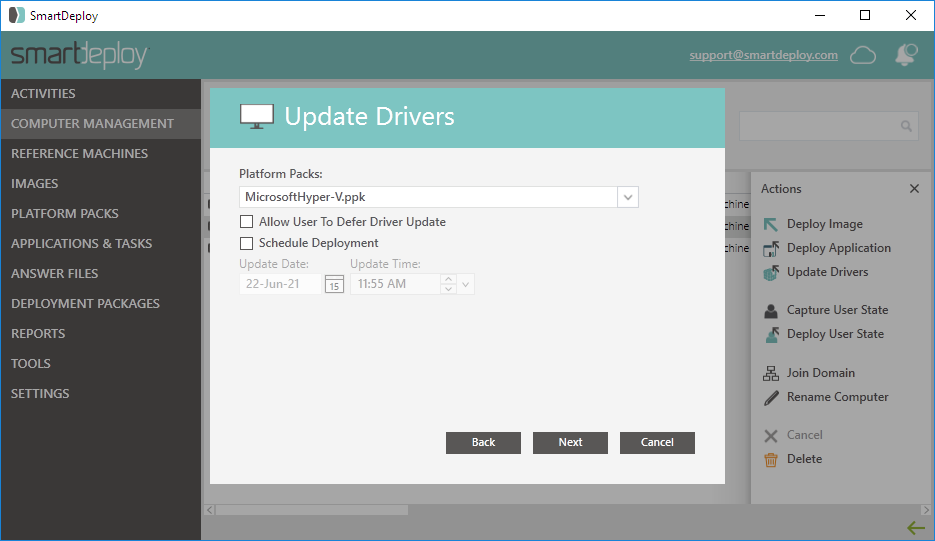Increase Update Time with up spinner
Image resolution: width=935 pixels, height=541 pixels.
[x=448, y=279]
